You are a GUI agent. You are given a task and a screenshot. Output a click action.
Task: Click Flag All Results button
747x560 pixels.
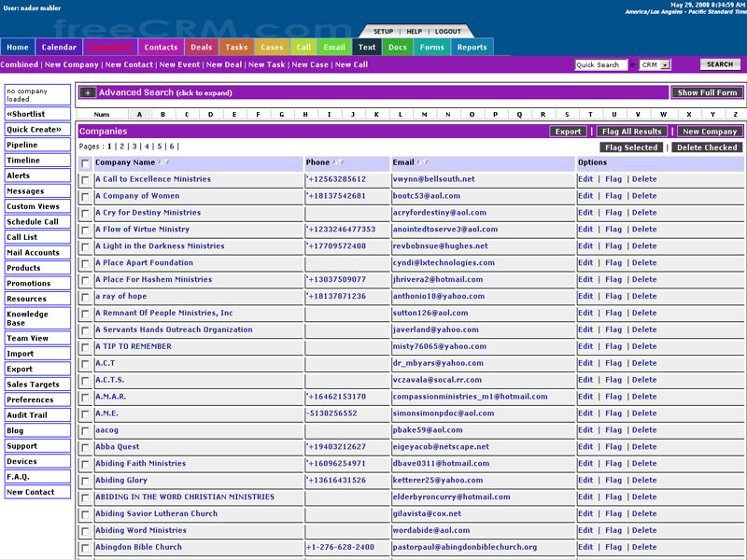click(x=632, y=132)
